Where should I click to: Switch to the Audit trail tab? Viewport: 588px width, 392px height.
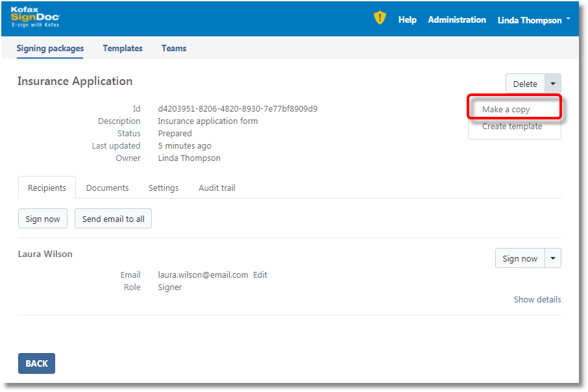click(217, 188)
